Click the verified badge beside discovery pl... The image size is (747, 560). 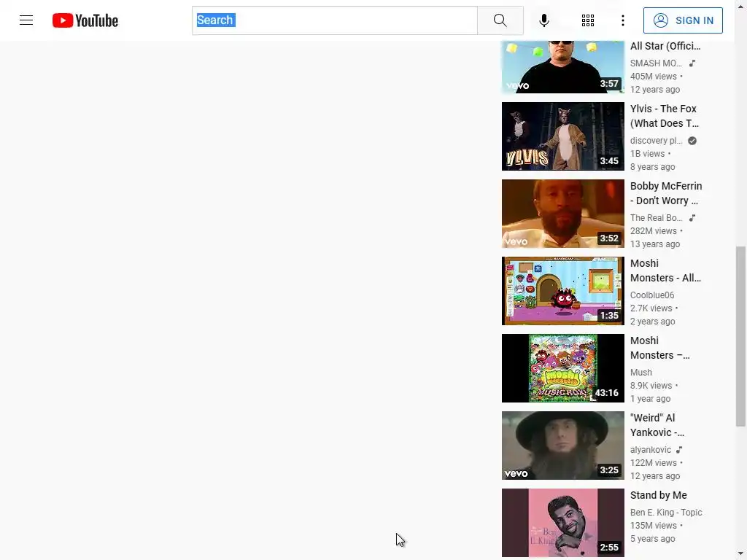click(x=692, y=141)
